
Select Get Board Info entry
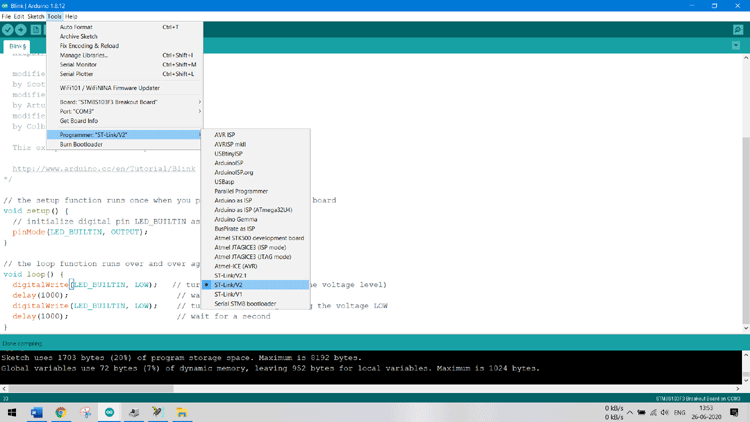[124, 121]
